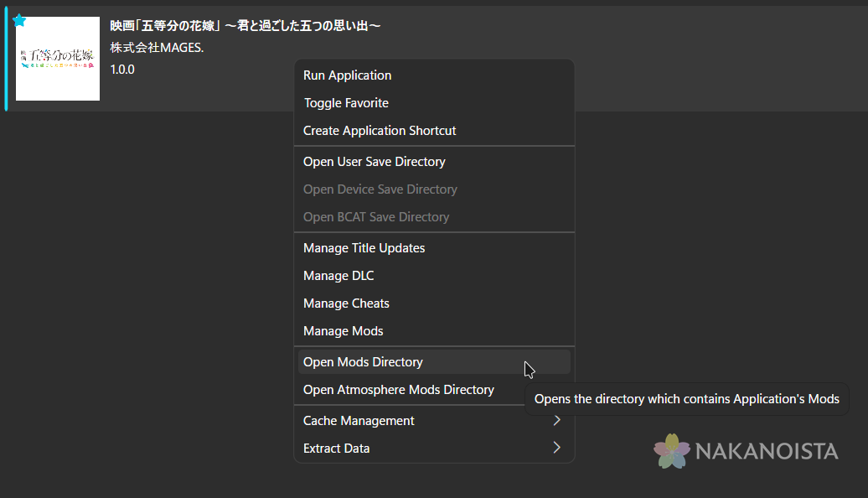
Task: Toggle Favorite for this game
Action: point(346,103)
